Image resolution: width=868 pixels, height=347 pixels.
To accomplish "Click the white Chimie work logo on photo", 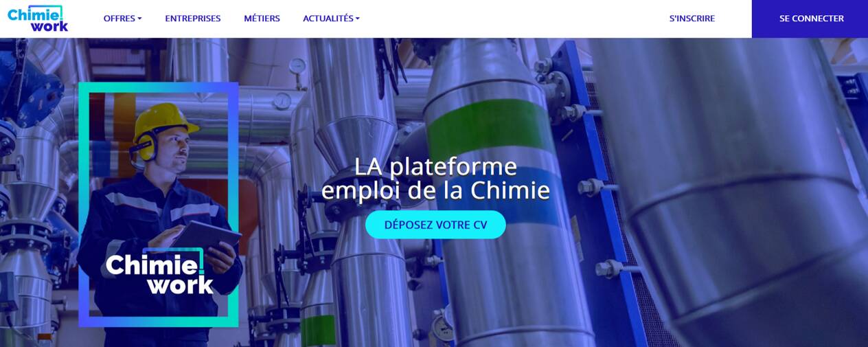I will pyautogui.click(x=161, y=272).
